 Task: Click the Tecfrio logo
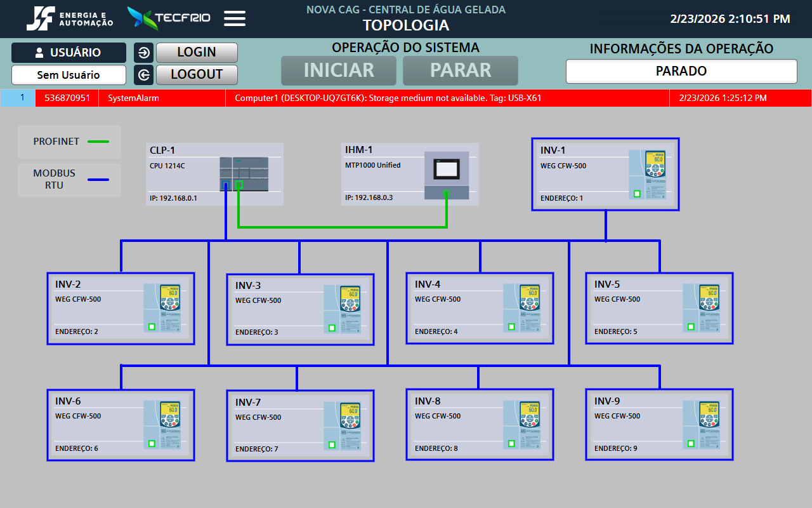point(169,18)
